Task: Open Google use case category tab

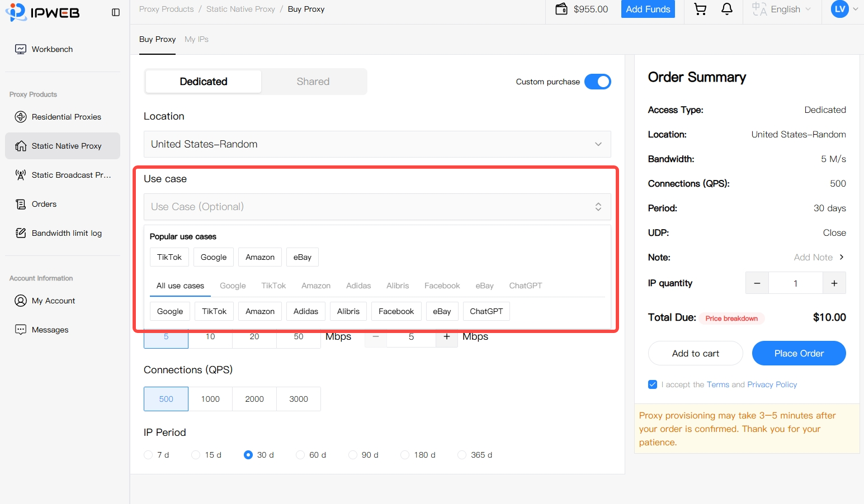Action: (x=233, y=286)
